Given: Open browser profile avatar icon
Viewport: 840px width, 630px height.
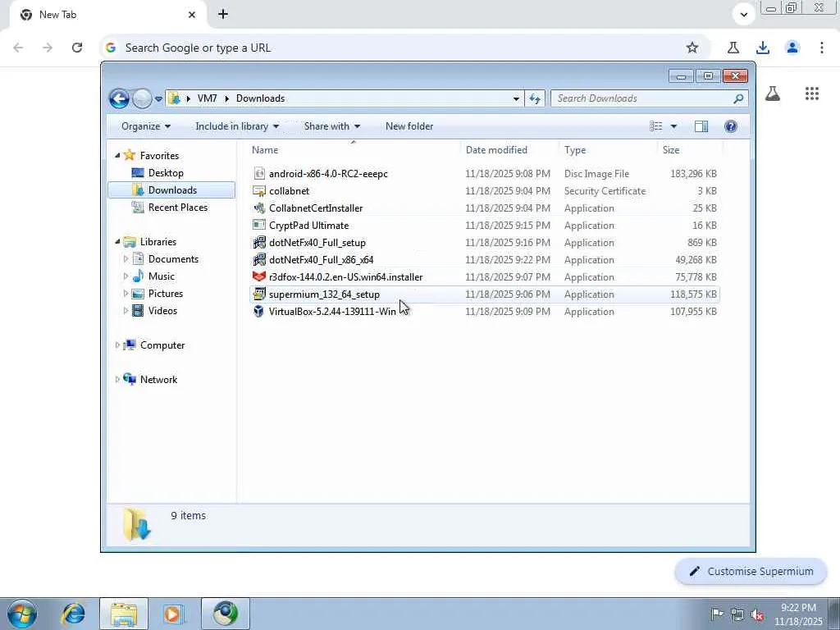Looking at the screenshot, I should (792, 48).
